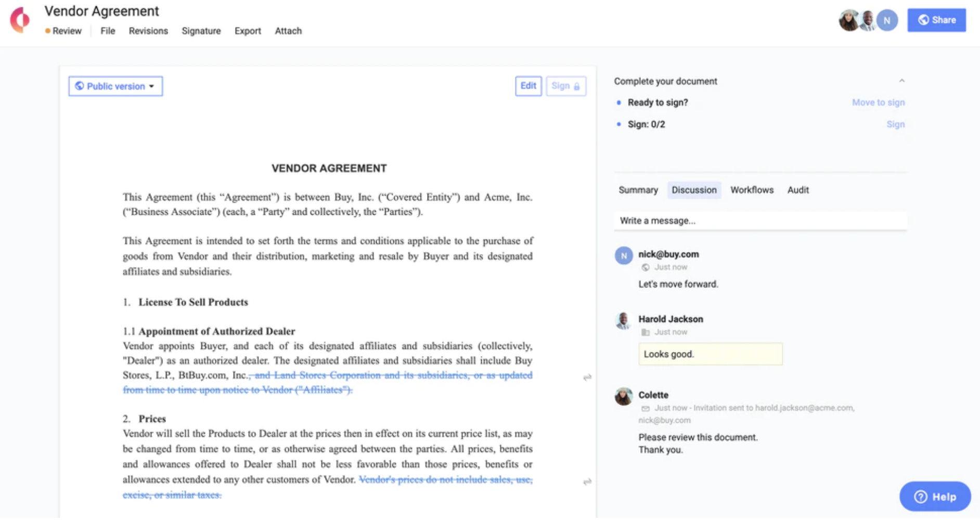
Task: Click the struck-through Vendor's prices deletion text
Action: tap(327, 487)
